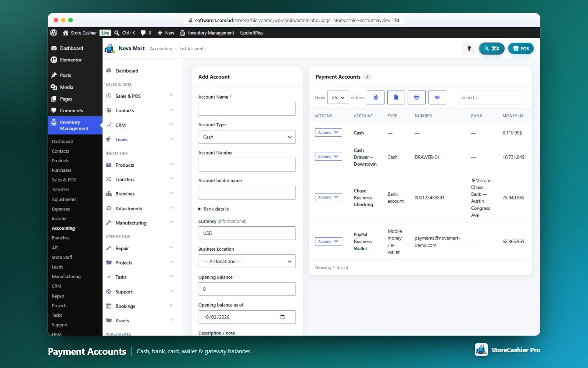Open Actions for Chase Business Checking

tap(329, 197)
